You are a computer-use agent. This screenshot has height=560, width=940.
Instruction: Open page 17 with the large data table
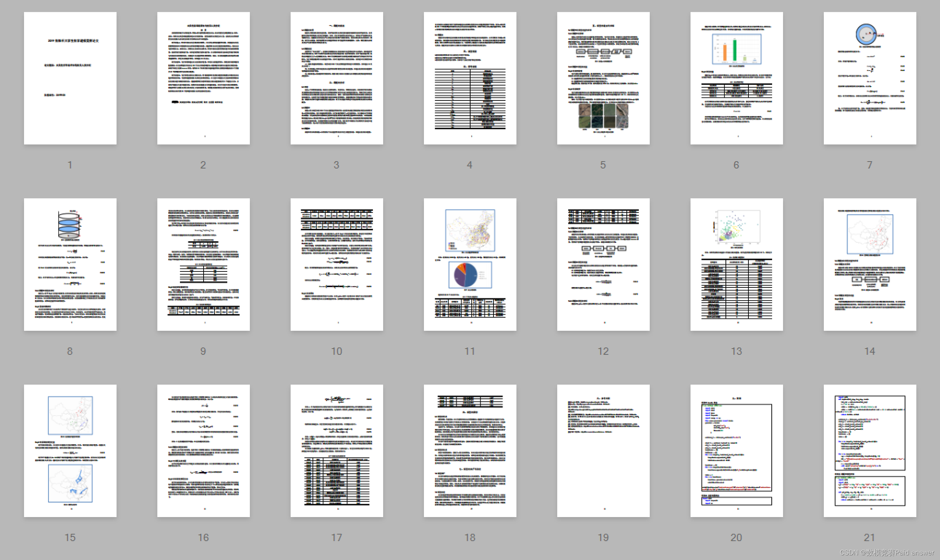337,450
